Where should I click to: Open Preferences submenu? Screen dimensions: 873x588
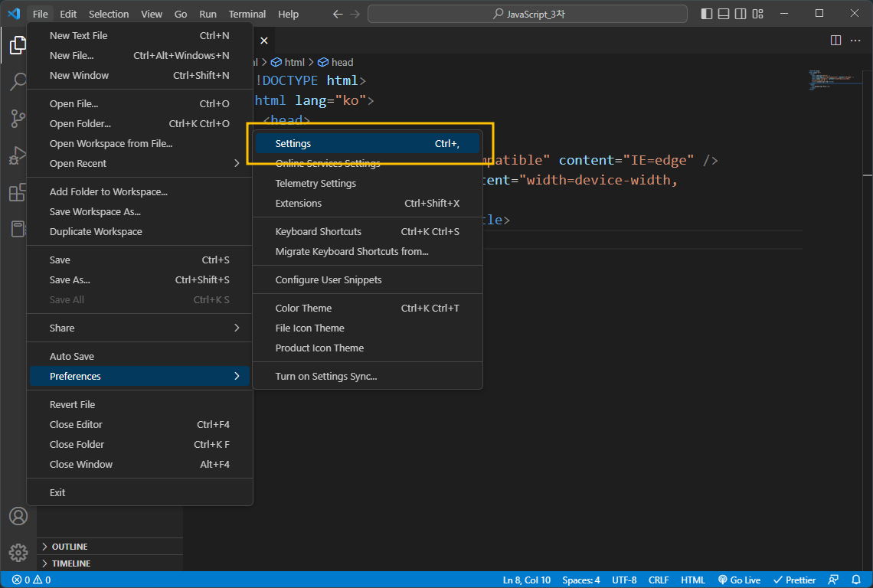point(139,377)
